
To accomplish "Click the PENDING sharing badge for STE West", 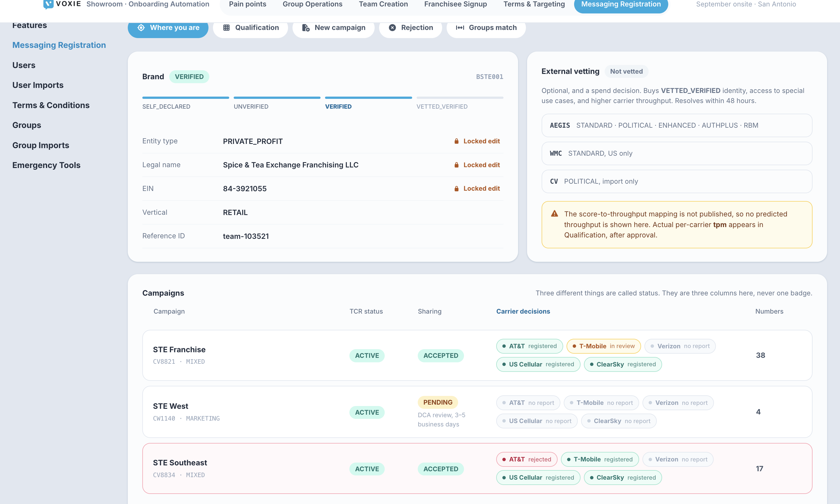I will click(438, 402).
